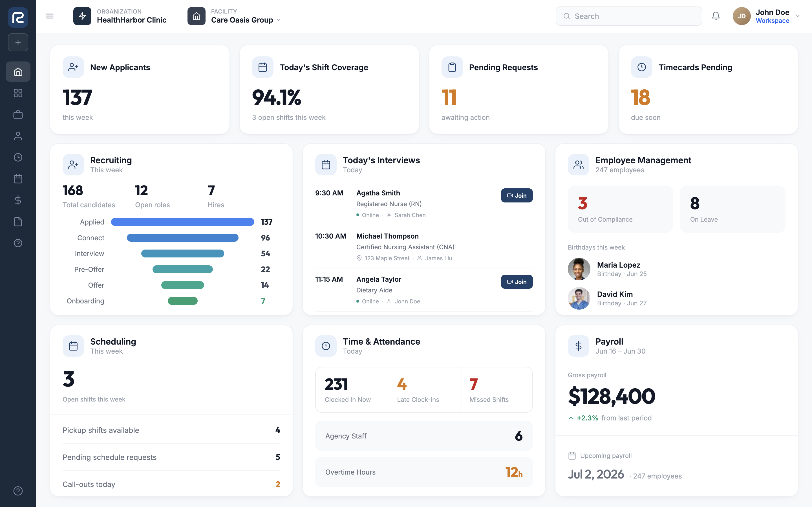This screenshot has width=812, height=507.
Task: Click the Search input field
Action: click(x=629, y=16)
